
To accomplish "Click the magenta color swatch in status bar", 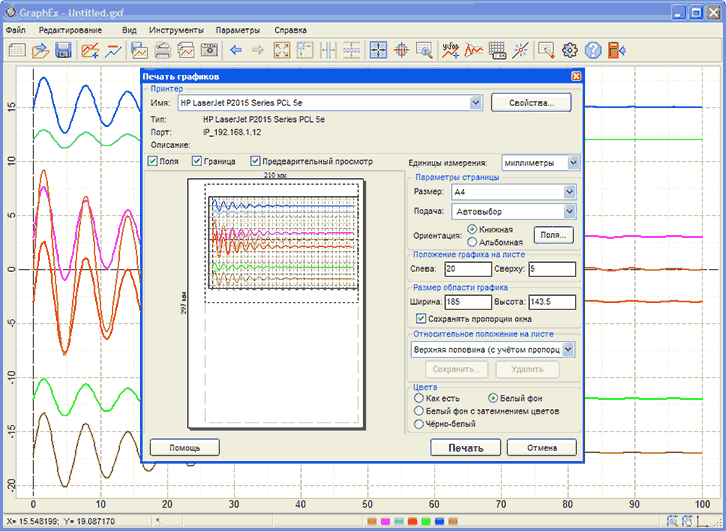I will [x=385, y=521].
